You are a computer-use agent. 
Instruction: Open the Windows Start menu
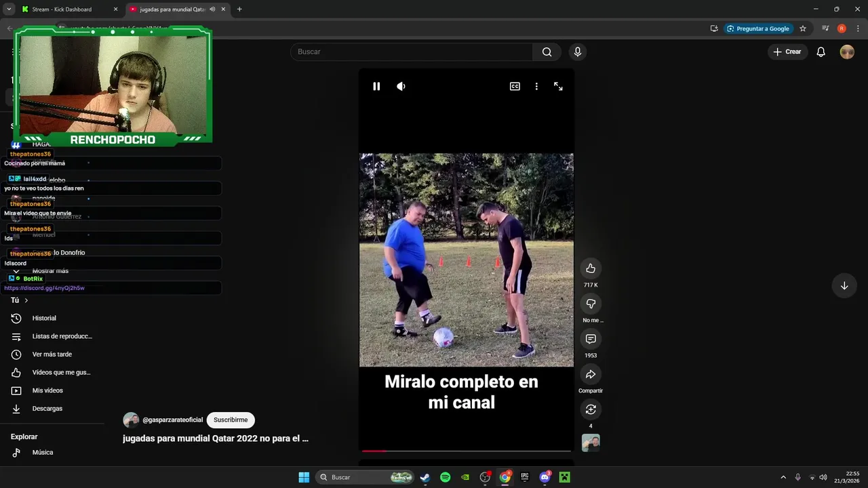pyautogui.click(x=304, y=477)
